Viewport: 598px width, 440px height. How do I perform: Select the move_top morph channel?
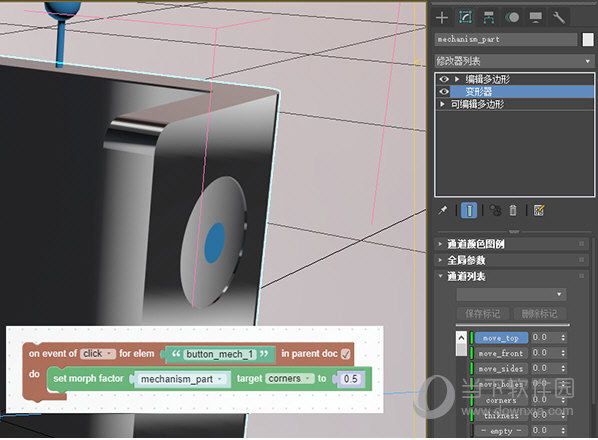[x=501, y=338]
